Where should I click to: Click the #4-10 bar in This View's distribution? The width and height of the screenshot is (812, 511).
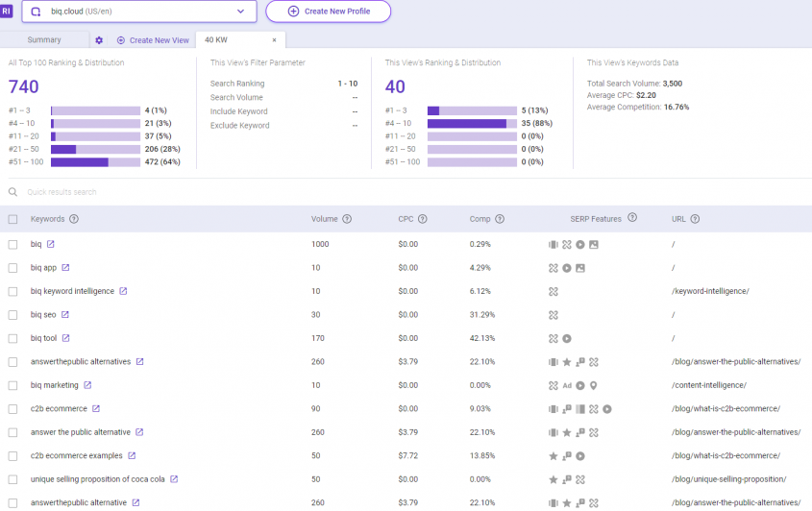[x=472, y=123]
